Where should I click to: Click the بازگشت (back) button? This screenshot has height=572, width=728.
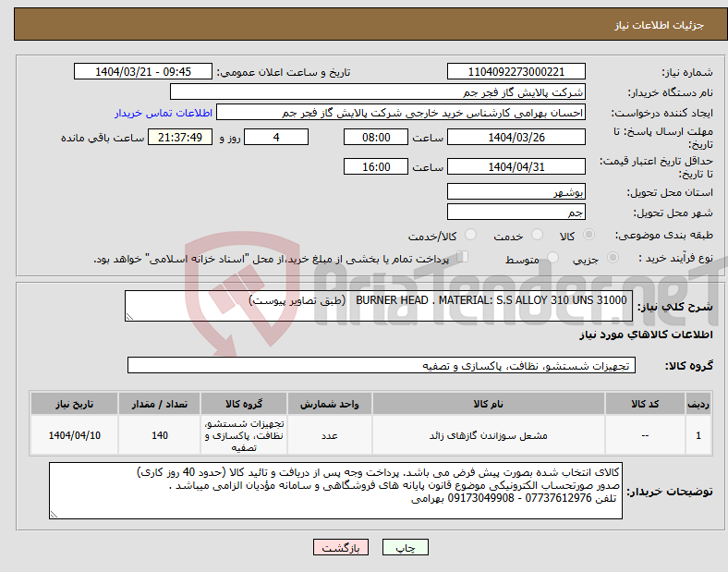click(341, 547)
